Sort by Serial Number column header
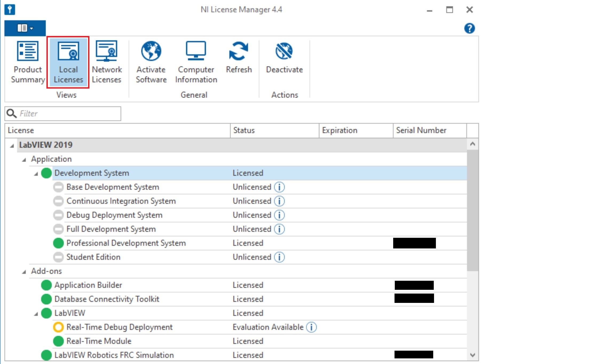 tap(430, 130)
